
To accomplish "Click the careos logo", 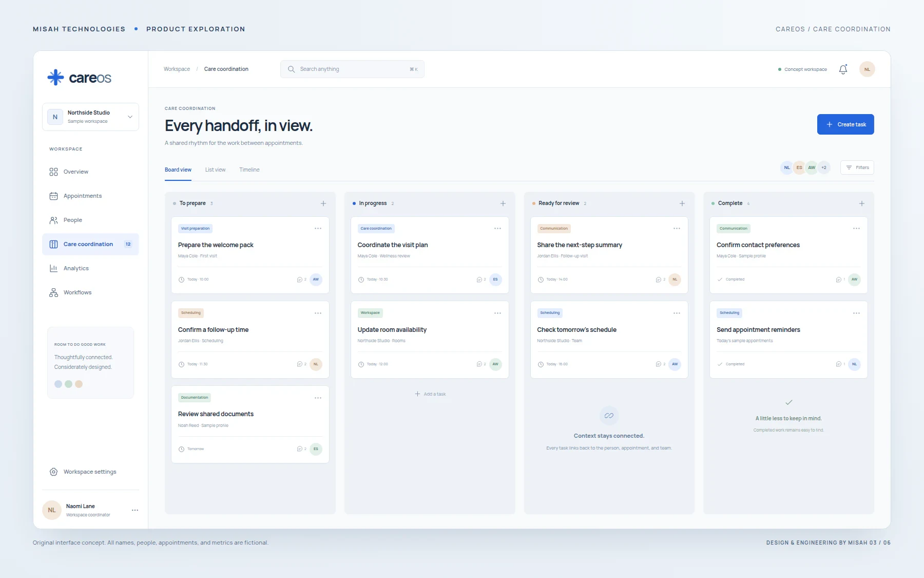I will coord(80,78).
